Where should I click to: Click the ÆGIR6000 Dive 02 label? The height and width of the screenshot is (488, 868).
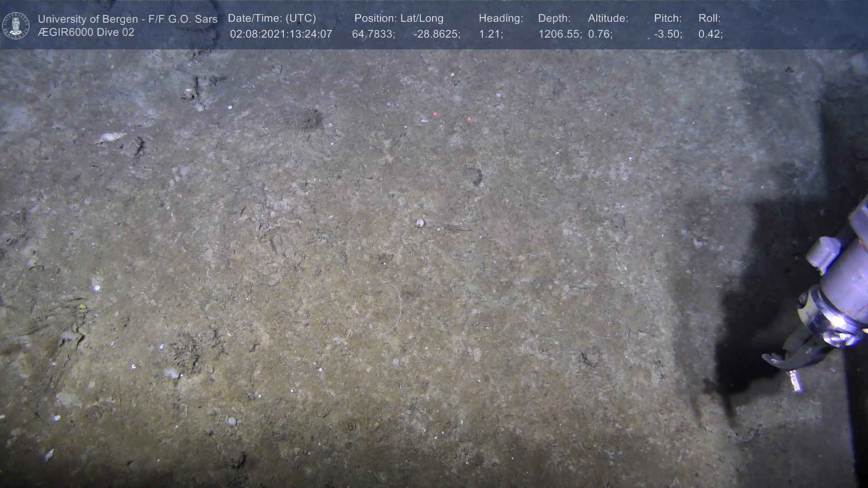click(86, 33)
